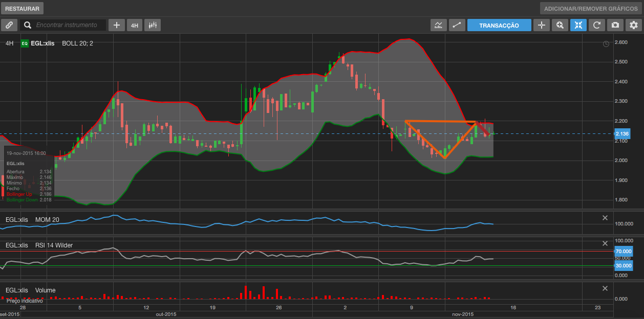Screen dimensions: 644x319
Task: Open the candlestick chart type menu
Action: click(153, 25)
